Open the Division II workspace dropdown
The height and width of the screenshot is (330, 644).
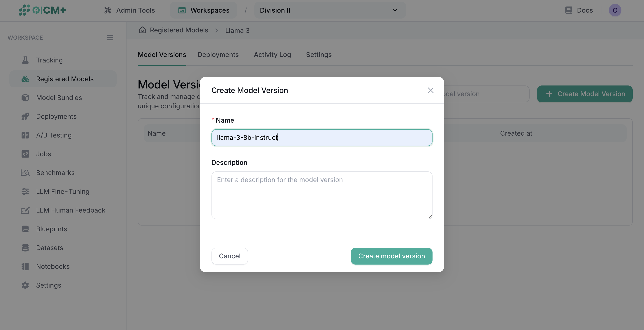pos(329,10)
